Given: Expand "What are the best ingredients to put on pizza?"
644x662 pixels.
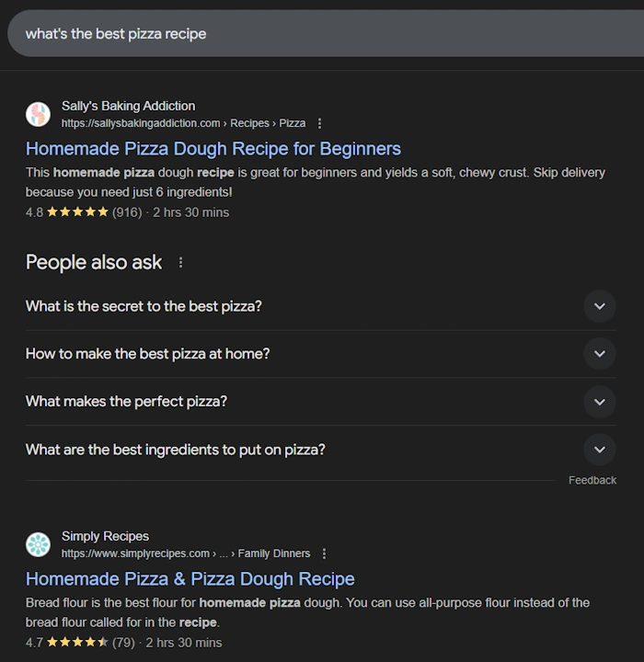Looking at the screenshot, I should (599, 450).
